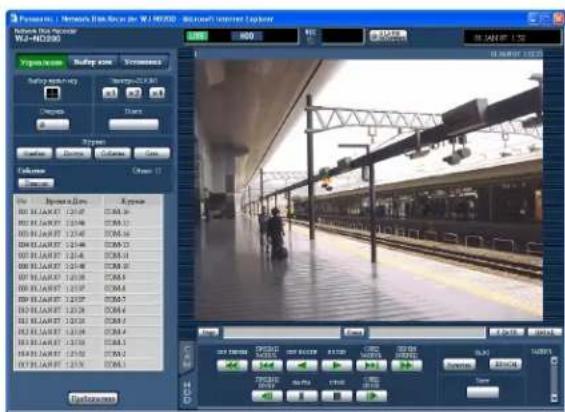Viewport: 565px width, 412px height.
Task: Click the fast rewind double-arrow button
Action: click(x=232, y=366)
